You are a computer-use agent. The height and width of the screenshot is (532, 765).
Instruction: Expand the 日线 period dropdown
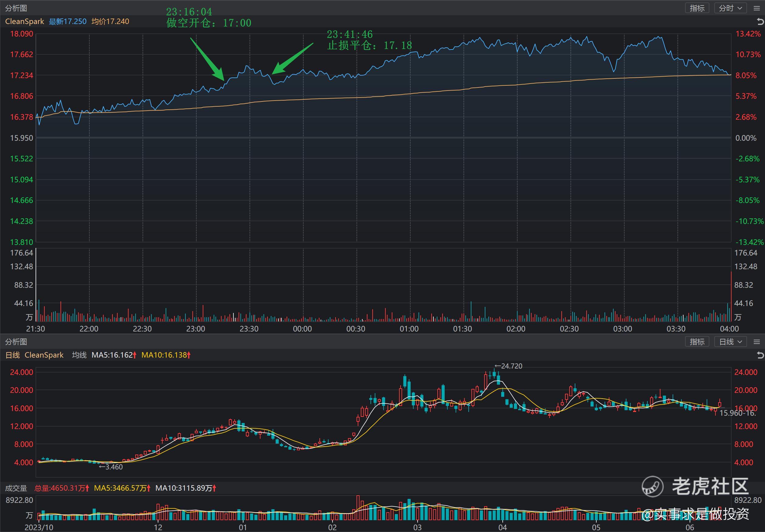pos(730,342)
